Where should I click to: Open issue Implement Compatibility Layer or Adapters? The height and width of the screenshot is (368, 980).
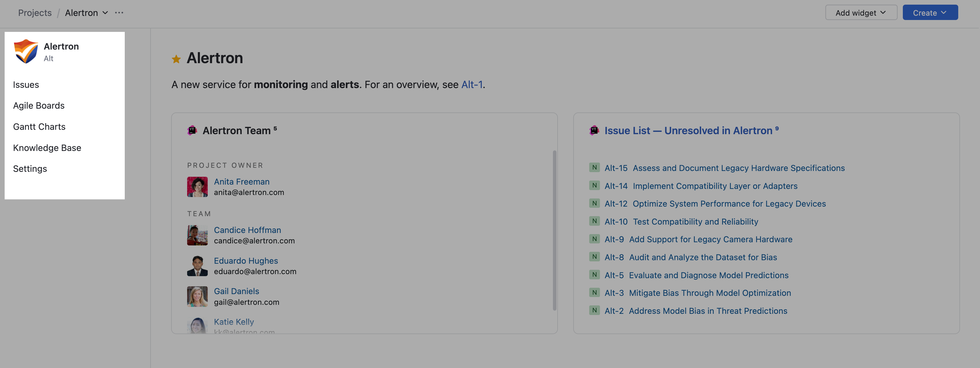[x=715, y=186]
